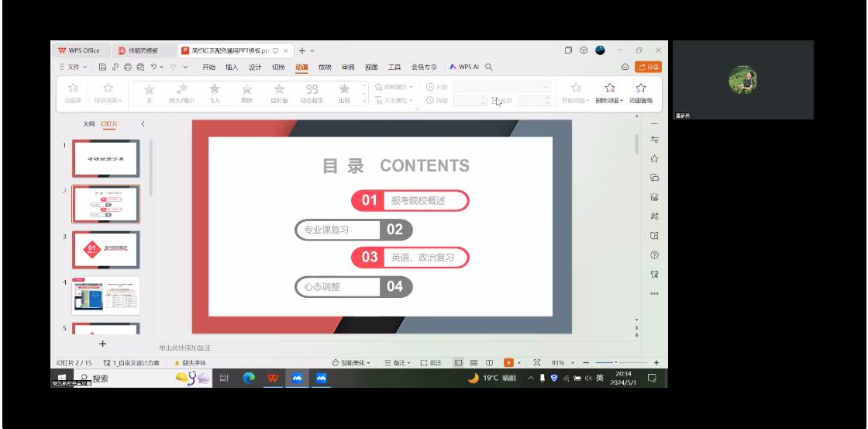Click the undo arrow icon
This screenshot has height=429, width=868.
pyautogui.click(x=155, y=67)
